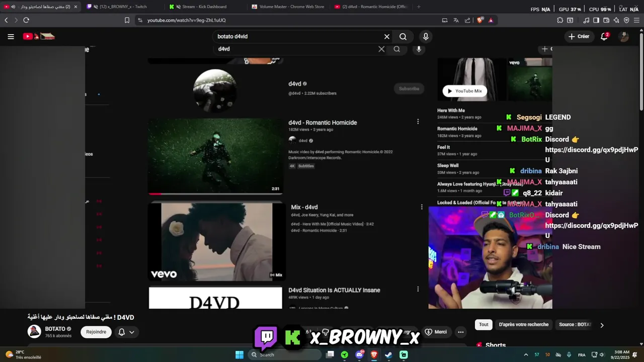Open more options for 'D4vd Situation' video

point(418,289)
